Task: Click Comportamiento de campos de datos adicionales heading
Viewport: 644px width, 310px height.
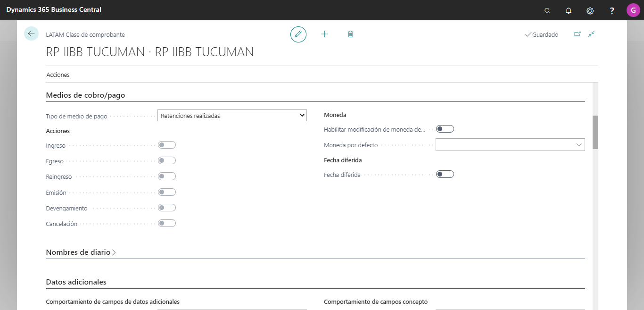Action: coord(113,302)
